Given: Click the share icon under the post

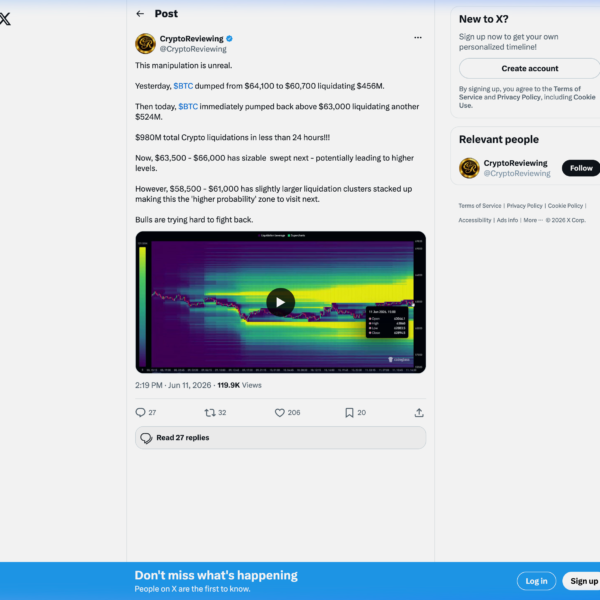Looking at the screenshot, I should click(x=419, y=412).
